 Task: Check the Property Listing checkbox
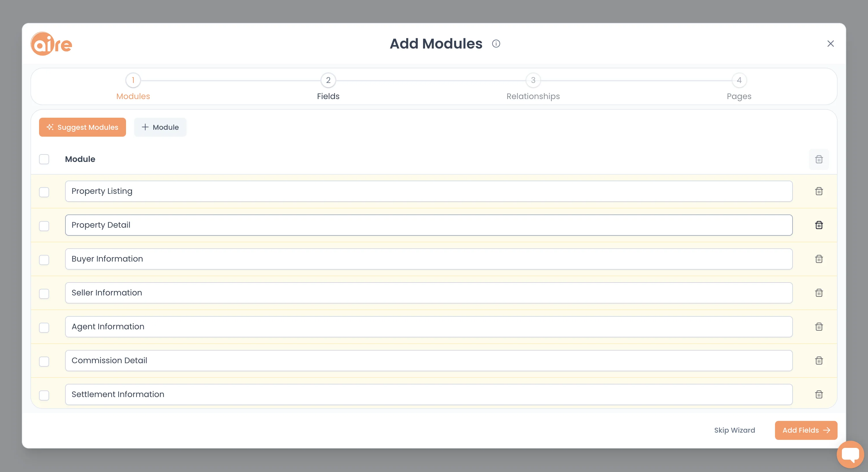(44, 192)
